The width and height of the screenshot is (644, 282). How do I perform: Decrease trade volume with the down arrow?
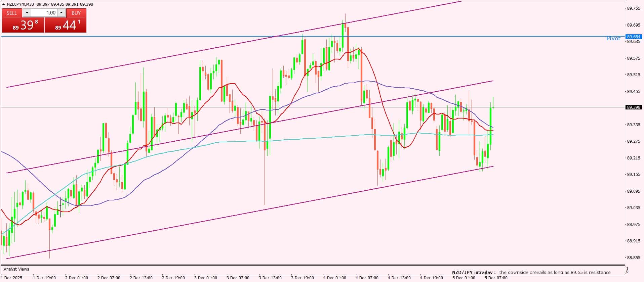(27, 13)
